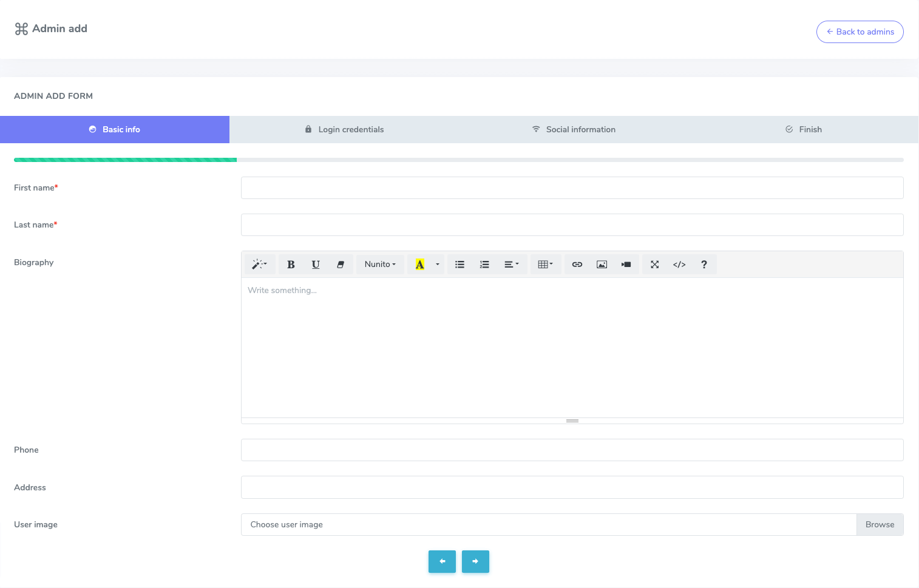Insert a video via video icon

pos(626,265)
